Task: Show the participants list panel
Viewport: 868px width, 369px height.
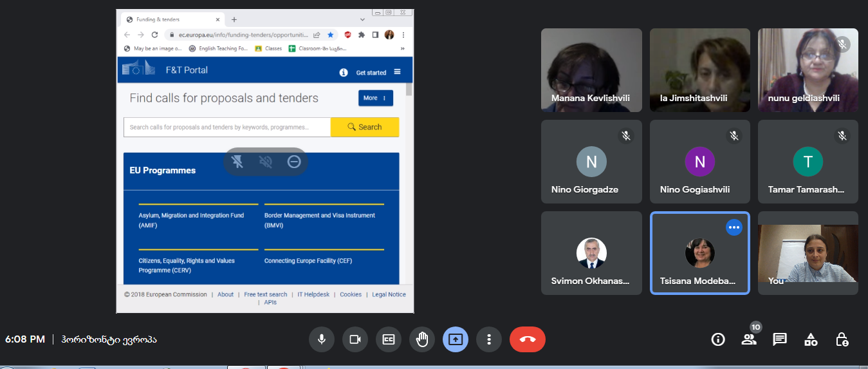Action: click(x=748, y=339)
